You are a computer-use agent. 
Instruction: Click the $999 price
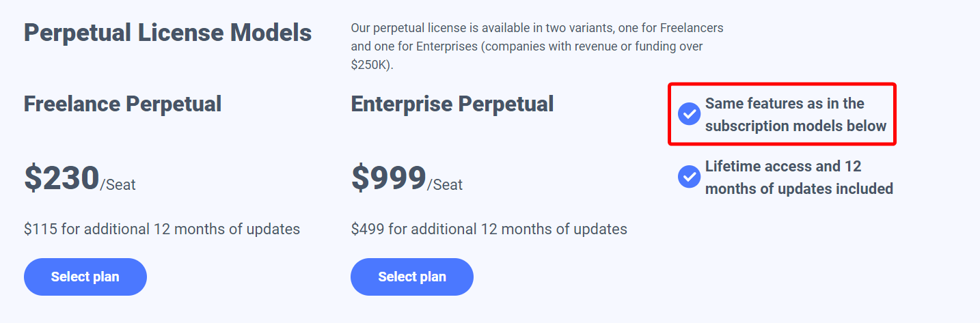[x=389, y=178]
